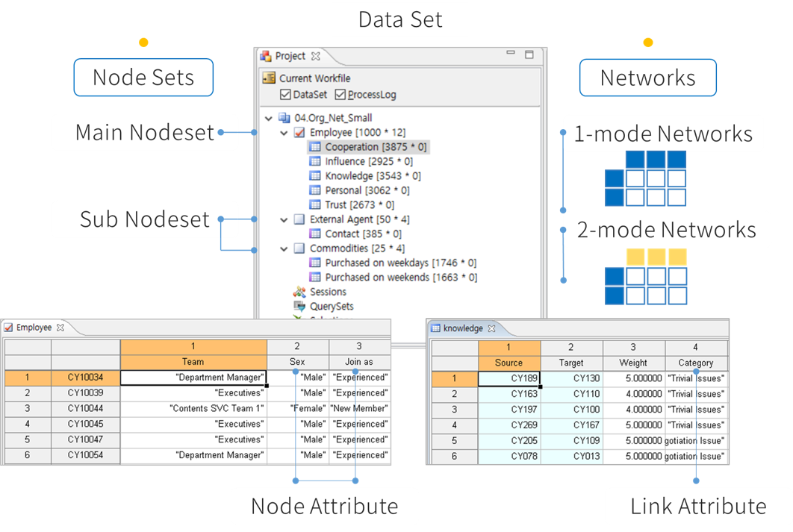Click the Current Workfile icon
Screen dimensions: 793x532
(x=269, y=78)
